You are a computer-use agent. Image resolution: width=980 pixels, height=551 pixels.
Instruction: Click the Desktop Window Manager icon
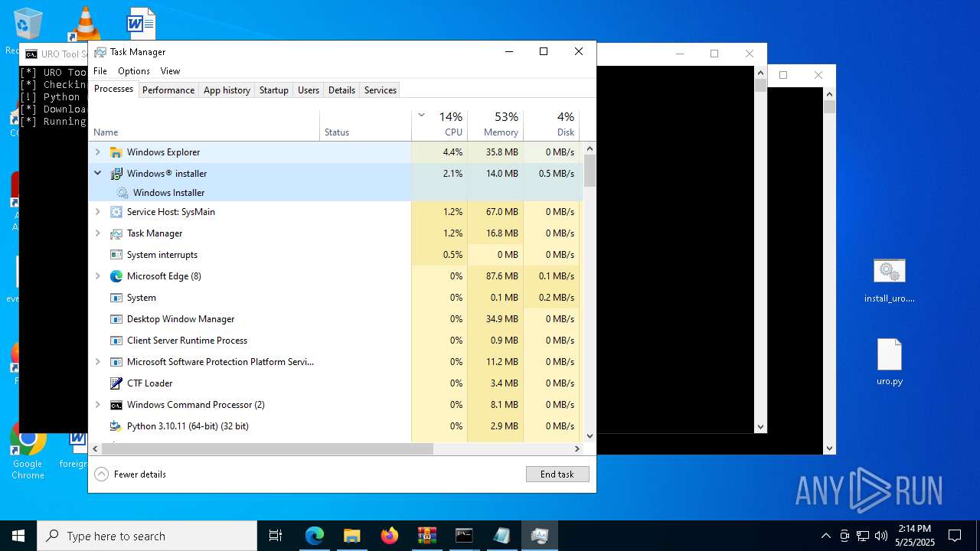[116, 319]
